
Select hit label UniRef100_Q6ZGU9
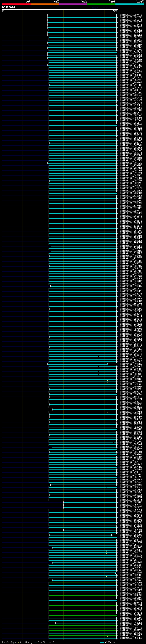[x=131, y=467]
